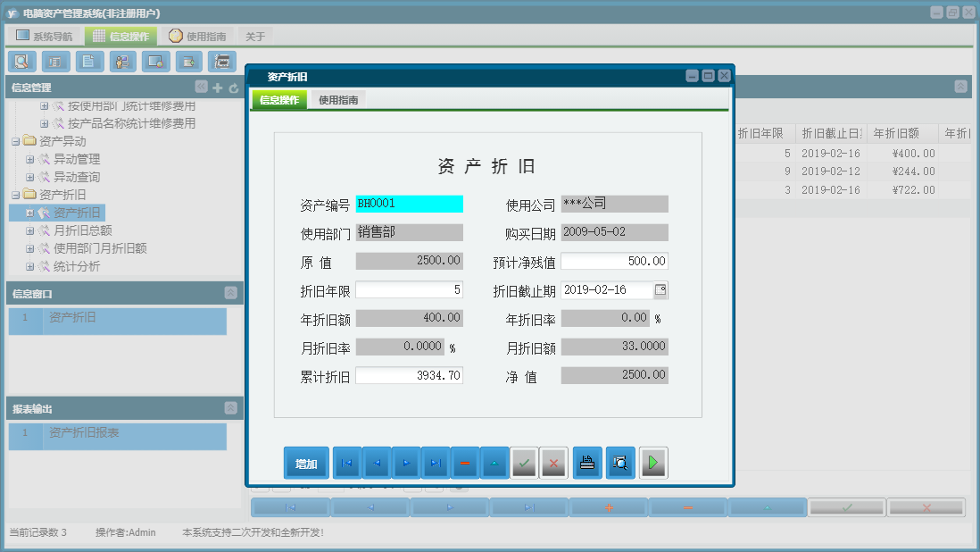Execute via the green play icon
The width and height of the screenshot is (980, 552).
(x=652, y=463)
